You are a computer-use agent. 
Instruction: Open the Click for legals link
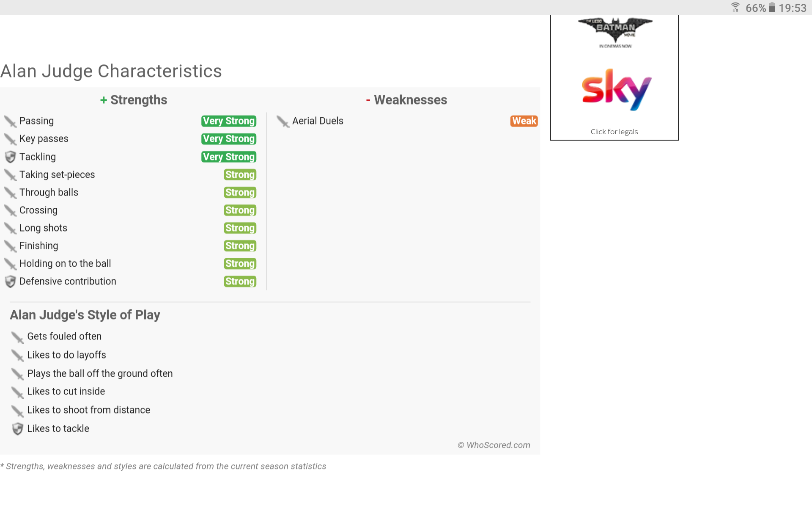pos(614,132)
